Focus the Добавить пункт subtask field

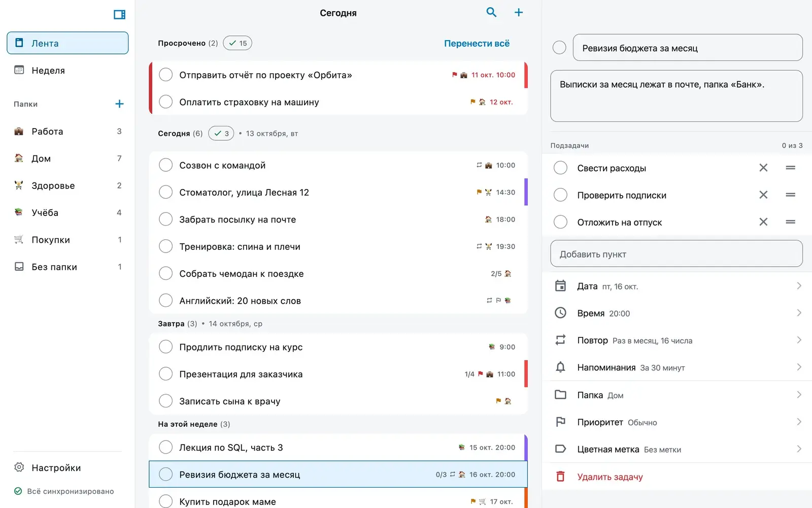[x=676, y=253]
